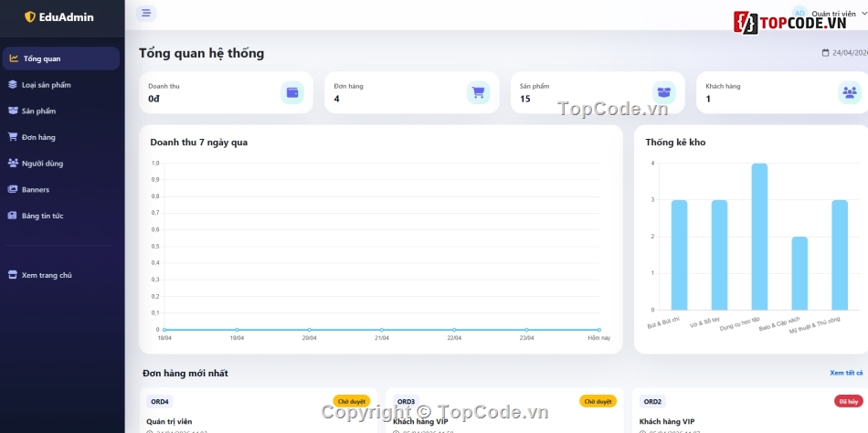Open Banners in the sidebar
The width and height of the screenshot is (868, 433).
[x=61, y=189]
